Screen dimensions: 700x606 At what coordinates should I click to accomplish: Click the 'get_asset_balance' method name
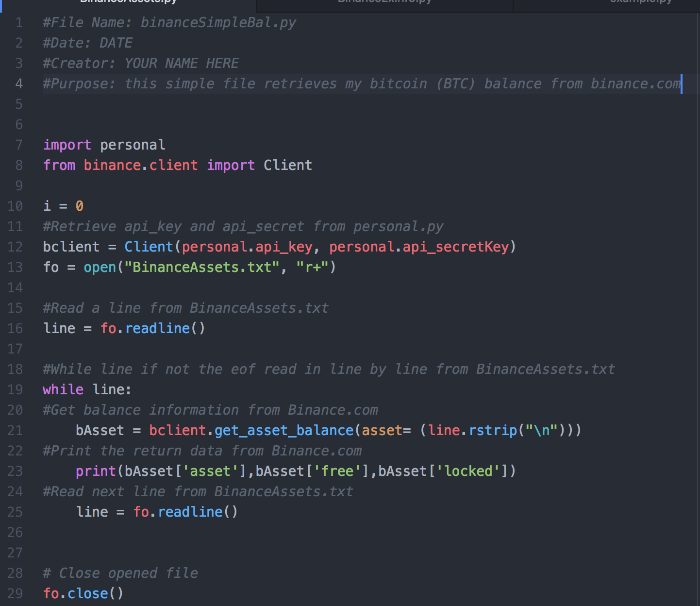coord(284,431)
